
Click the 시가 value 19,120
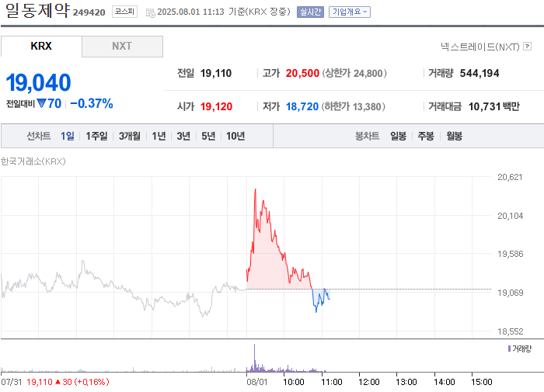[x=216, y=106]
